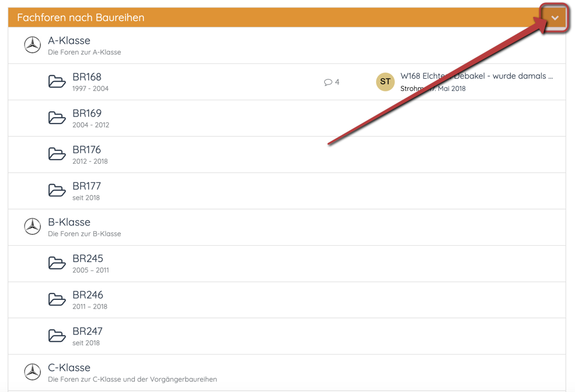The height and width of the screenshot is (392, 575).
Task: Click the BR169 folder icon
Action: pyautogui.click(x=57, y=118)
